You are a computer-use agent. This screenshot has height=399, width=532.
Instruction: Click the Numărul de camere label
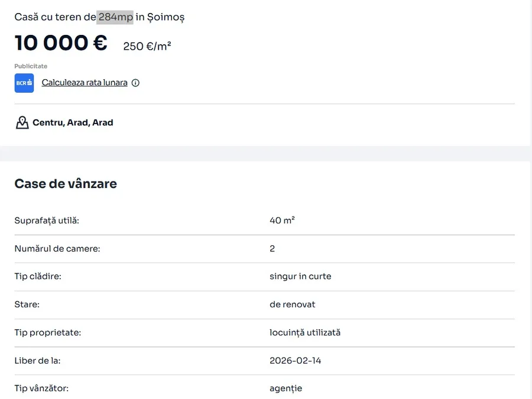pos(57,249)
